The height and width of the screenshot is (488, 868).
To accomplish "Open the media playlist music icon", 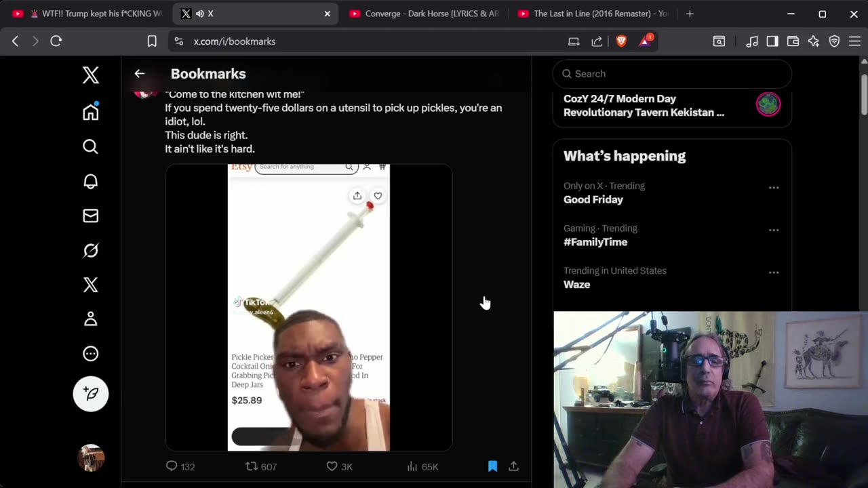I will [752, 41].
